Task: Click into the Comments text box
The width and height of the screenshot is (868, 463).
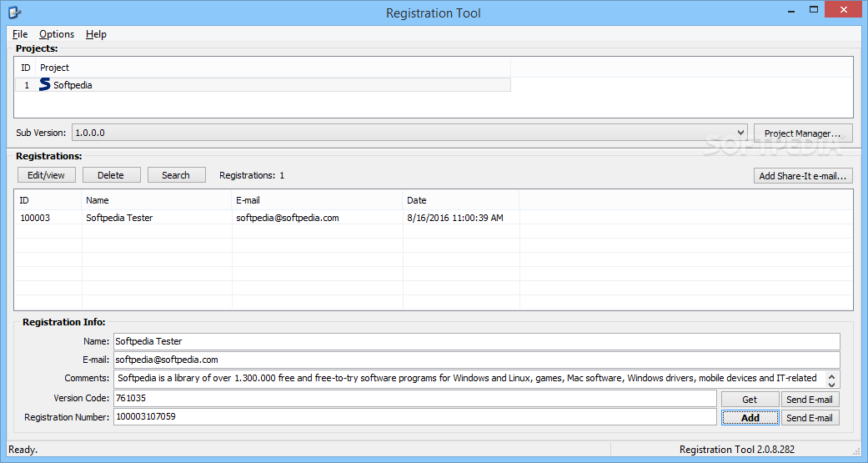Action: click(469, 379)
